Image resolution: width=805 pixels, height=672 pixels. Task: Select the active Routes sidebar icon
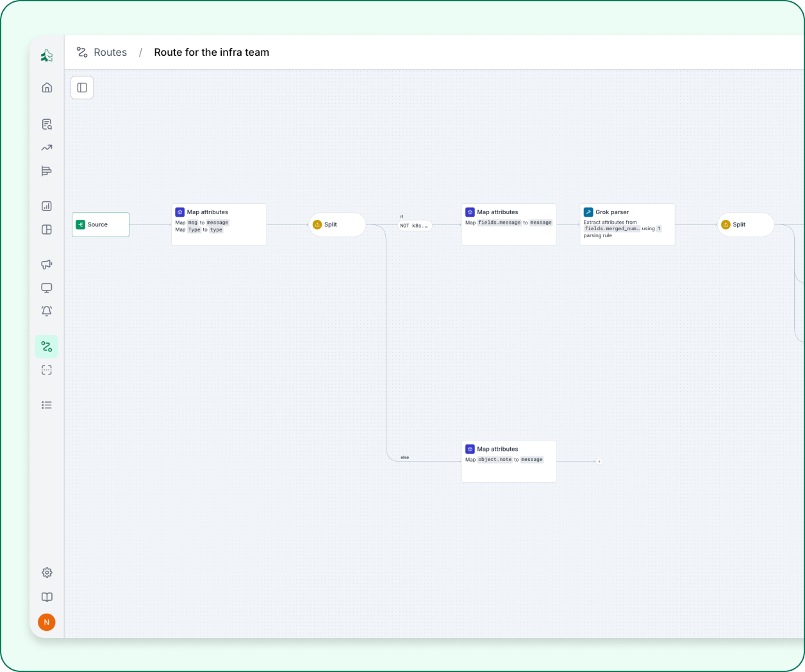(x=47, y=347)
